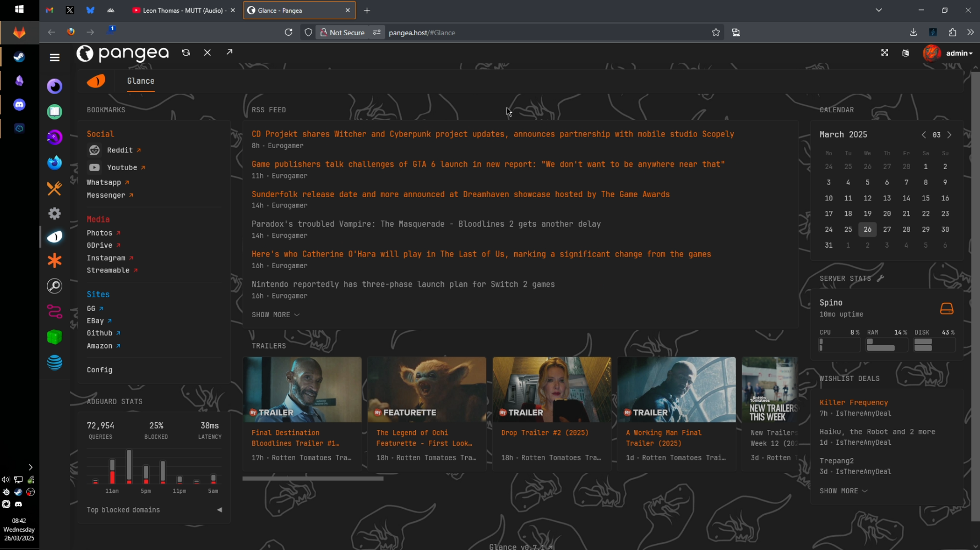Open the orange asterisk app in sidebar
This screenshot has width=980, height=550.
point(55,260)
